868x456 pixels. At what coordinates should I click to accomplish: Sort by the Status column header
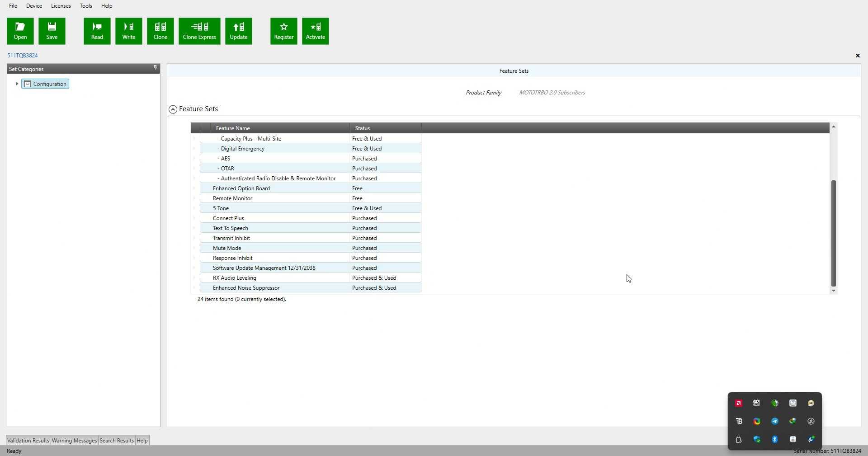click(386, 128)
